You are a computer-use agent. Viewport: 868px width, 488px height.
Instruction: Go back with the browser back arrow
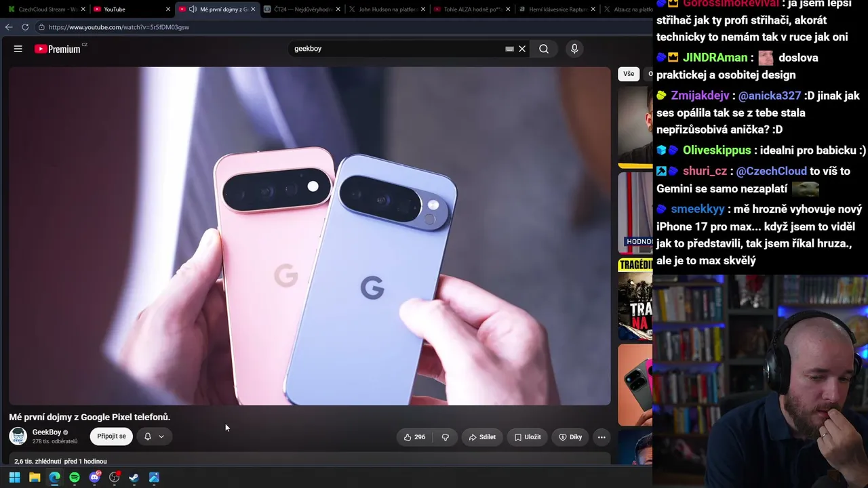click(9, 27)
